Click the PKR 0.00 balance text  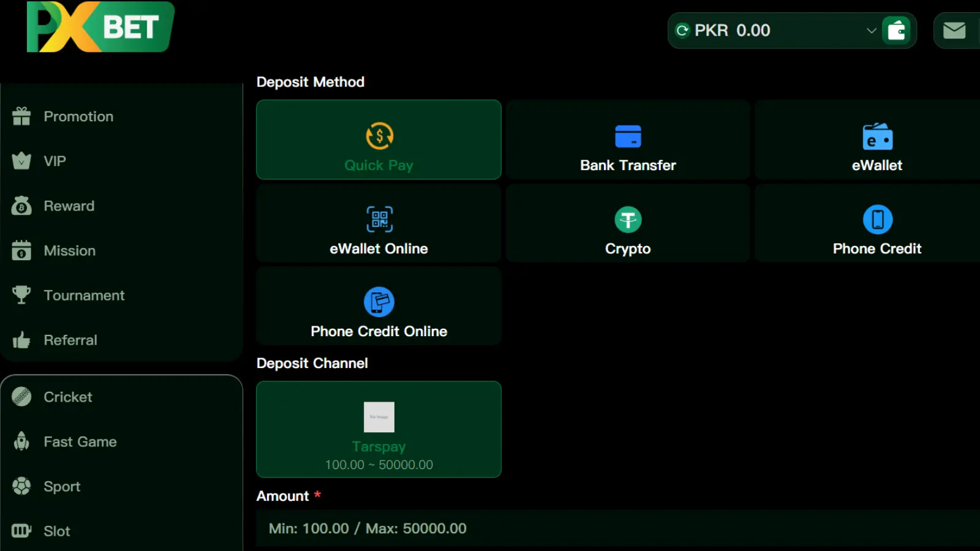(732, 30)
